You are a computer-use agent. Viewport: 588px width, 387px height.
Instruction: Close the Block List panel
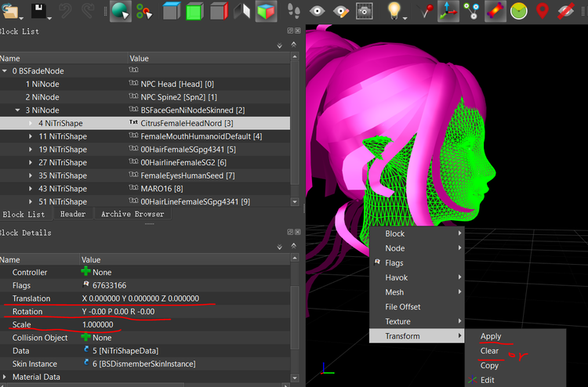click(298, 31)
